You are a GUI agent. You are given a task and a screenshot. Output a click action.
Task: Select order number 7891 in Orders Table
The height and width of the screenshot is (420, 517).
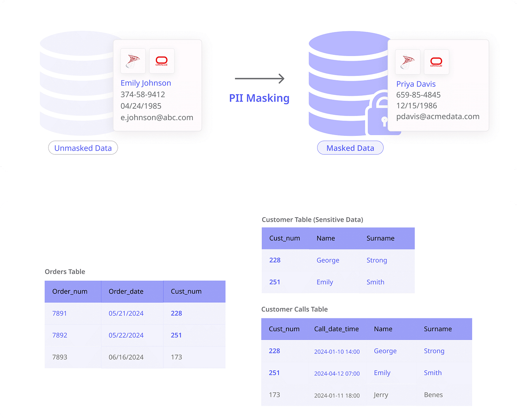click(60, 313)
